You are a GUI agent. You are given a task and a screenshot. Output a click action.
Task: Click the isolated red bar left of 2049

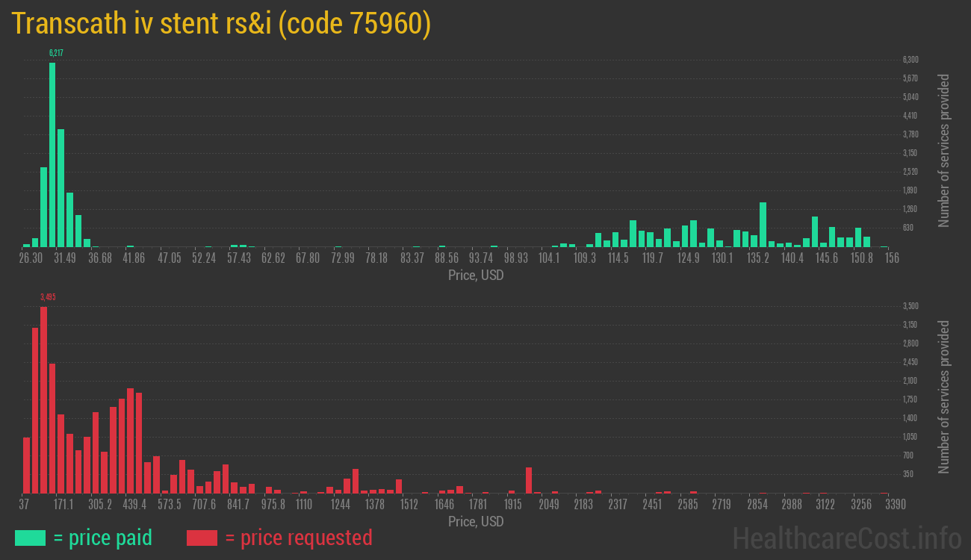point(529,479)
